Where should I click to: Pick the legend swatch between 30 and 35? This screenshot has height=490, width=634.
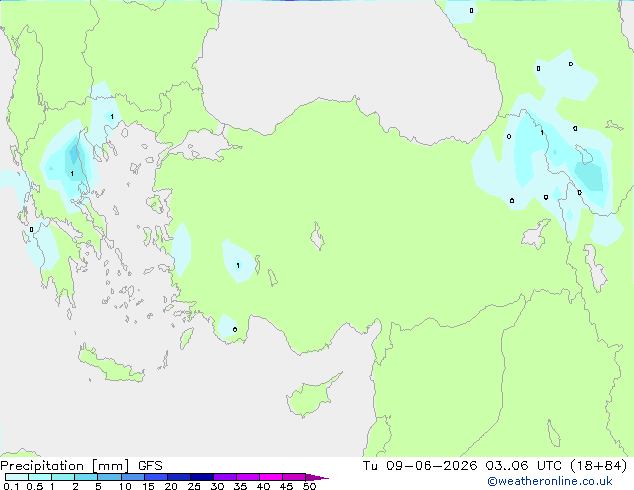(x=225, y=477)
